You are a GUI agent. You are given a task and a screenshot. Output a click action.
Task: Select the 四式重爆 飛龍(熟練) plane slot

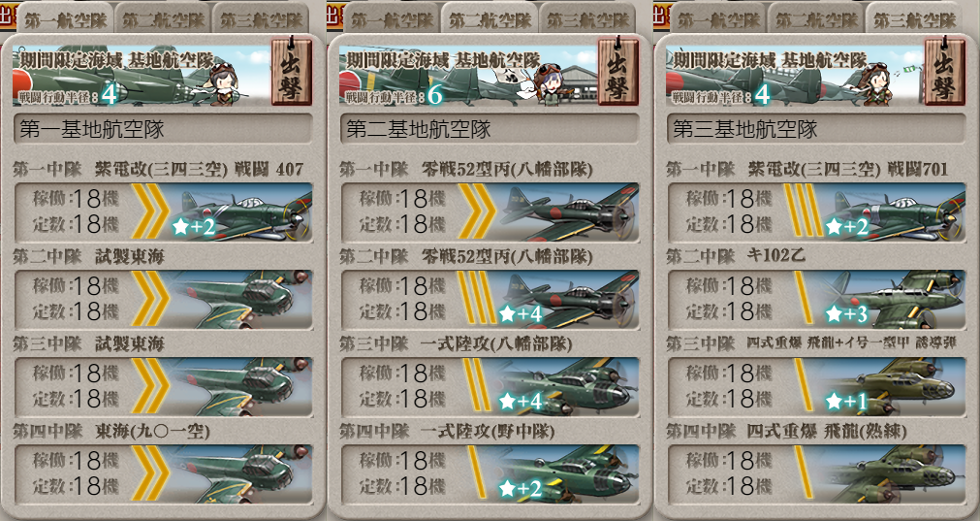[x=816, y=474]
